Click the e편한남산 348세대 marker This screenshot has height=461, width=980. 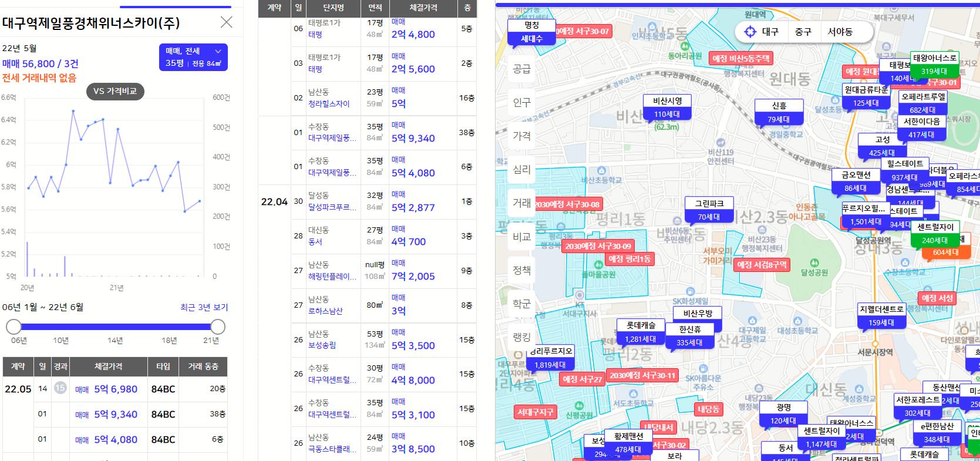click(937, 433)
